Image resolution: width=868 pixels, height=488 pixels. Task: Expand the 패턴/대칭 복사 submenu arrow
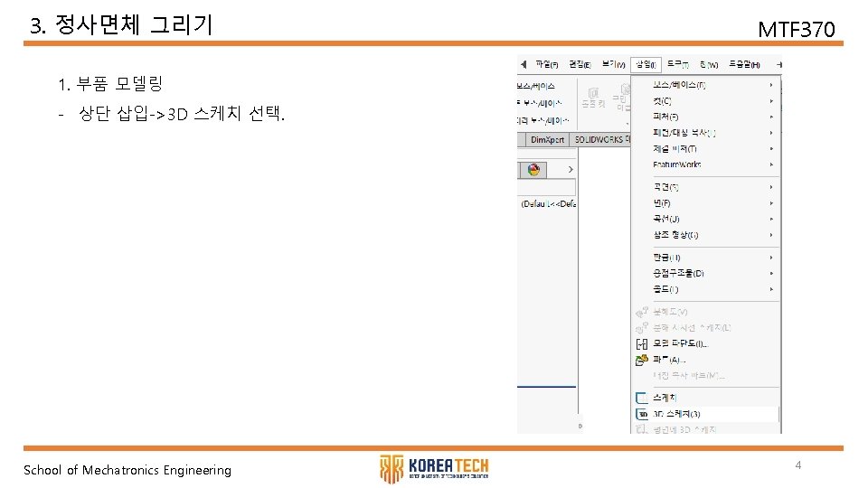coord(771,133)
